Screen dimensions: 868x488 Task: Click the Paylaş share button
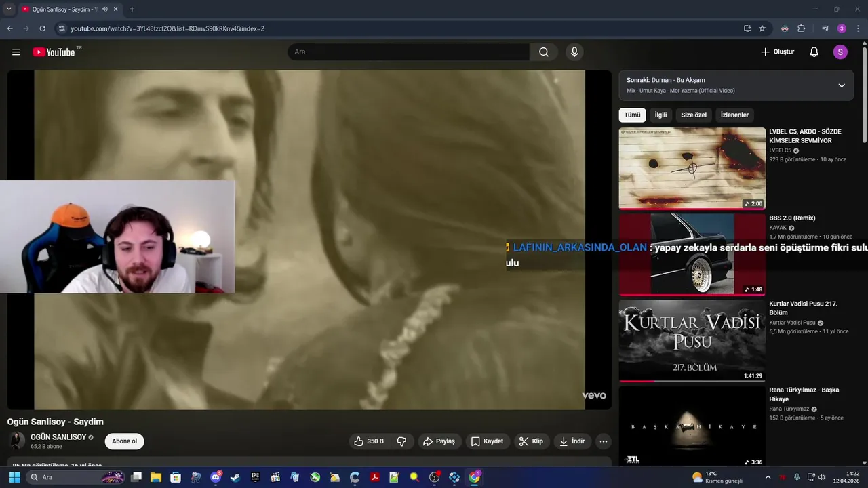tap(439, 441)
